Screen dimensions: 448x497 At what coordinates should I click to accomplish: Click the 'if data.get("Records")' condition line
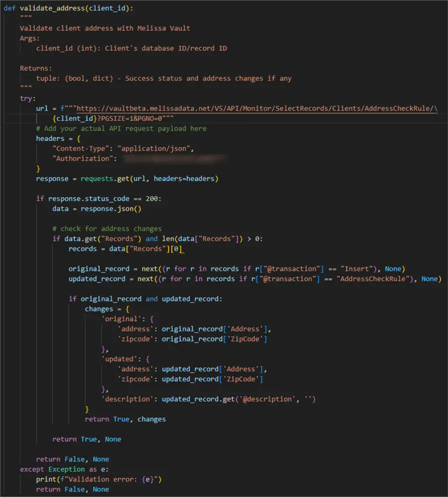coord(157,239)
